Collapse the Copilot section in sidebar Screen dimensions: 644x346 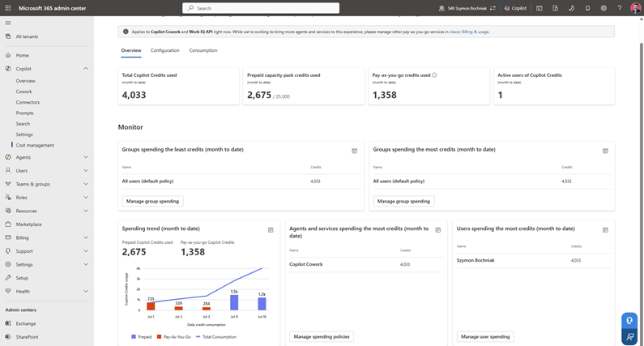86,69
